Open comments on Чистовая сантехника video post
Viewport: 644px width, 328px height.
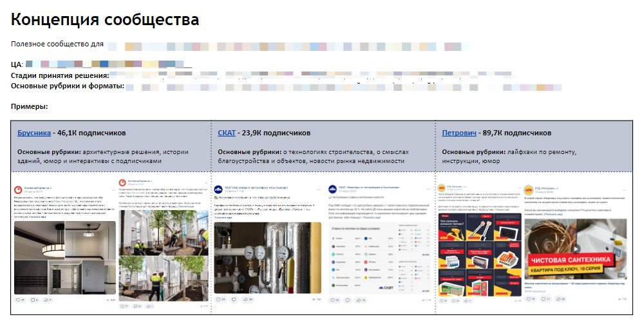click(545, 299)
